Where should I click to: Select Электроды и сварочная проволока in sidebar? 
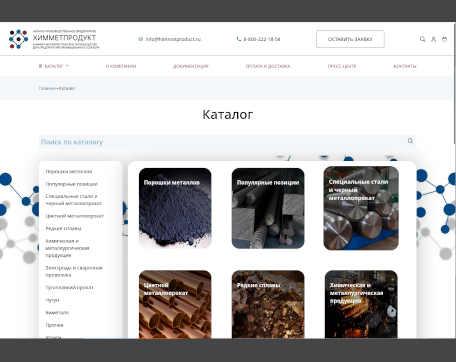[x=74, y=271]
